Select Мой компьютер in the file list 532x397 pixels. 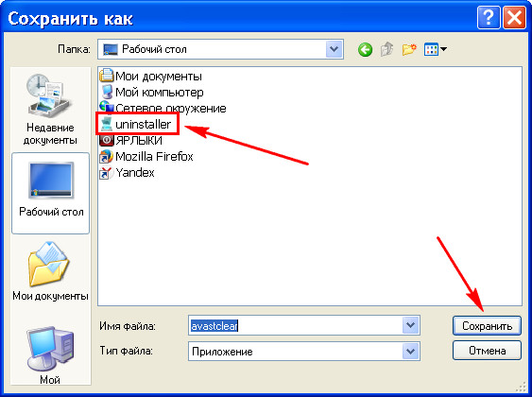[151, 93]
